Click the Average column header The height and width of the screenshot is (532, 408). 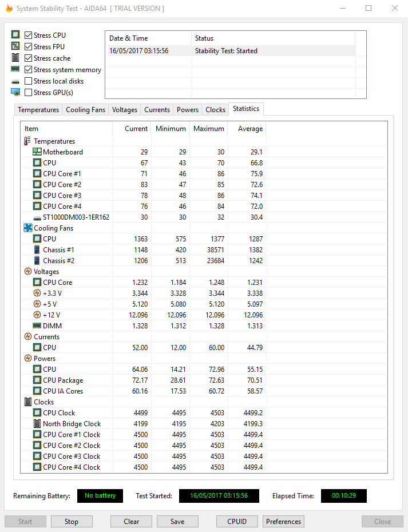(x=247, y=129)
